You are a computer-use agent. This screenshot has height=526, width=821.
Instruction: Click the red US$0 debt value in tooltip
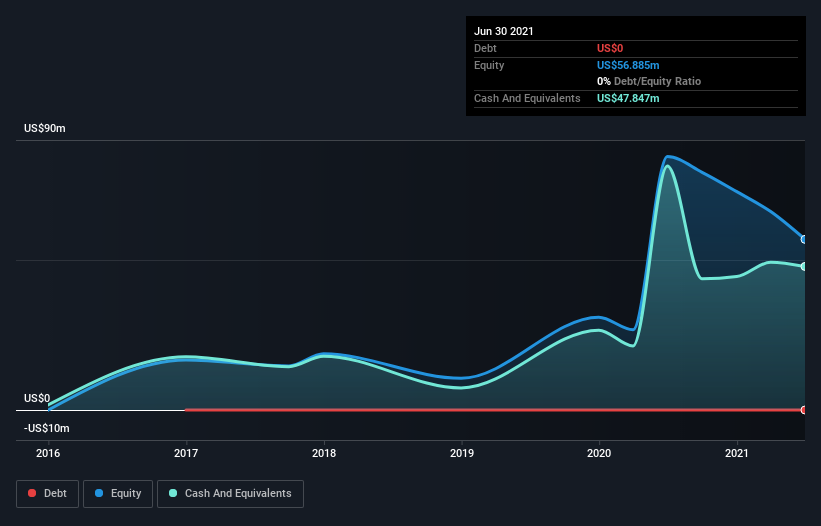coord(610,48)
